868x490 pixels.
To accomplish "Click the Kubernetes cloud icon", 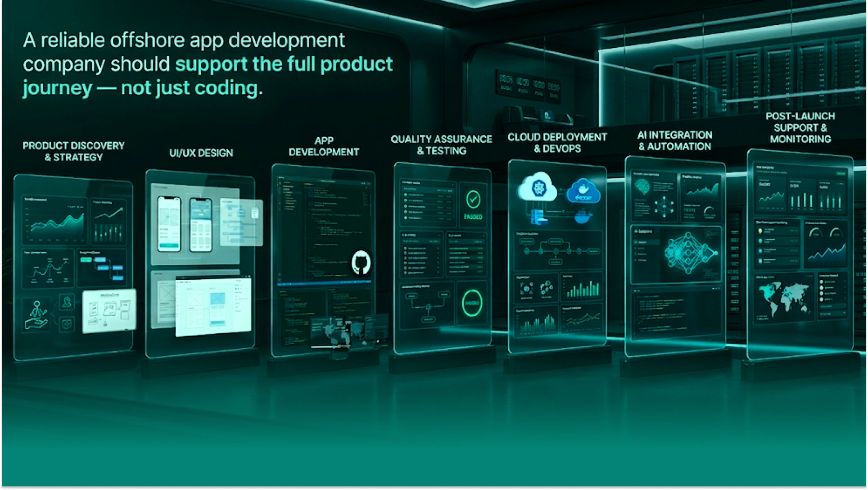I will pos(538,187).
